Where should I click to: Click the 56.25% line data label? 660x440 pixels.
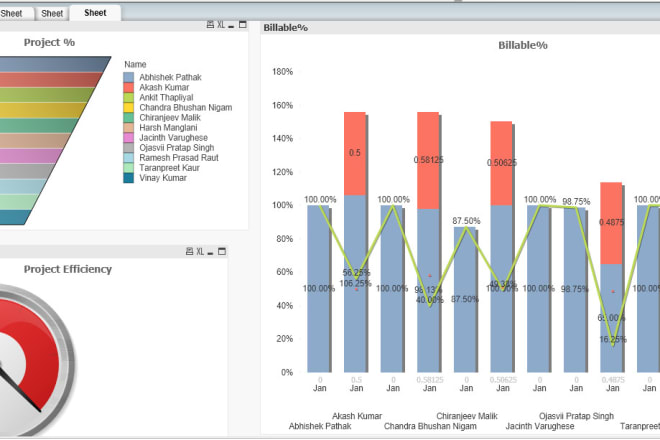pos(357,273)
